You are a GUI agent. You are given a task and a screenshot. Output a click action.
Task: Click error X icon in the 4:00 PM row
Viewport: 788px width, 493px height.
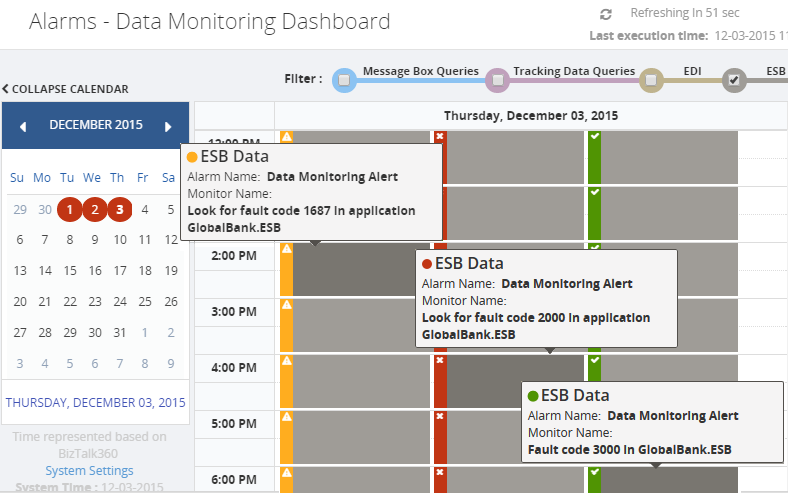click(x=440, y=360)
